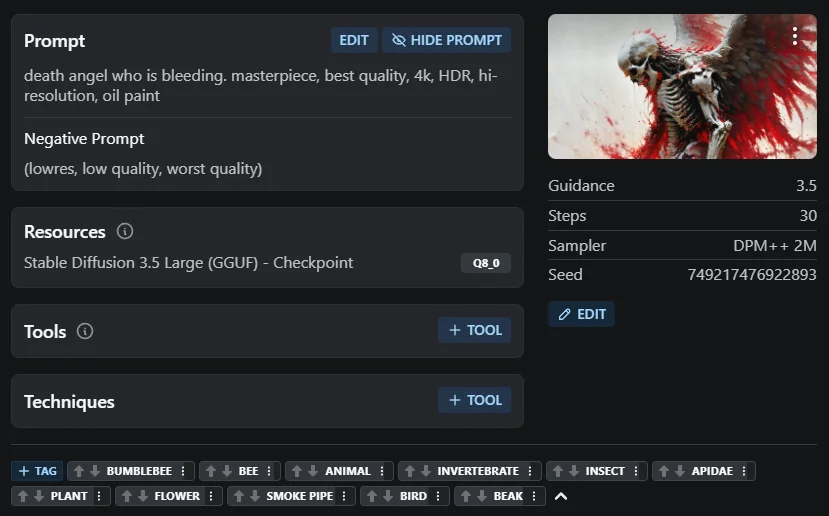Open the ANIMAL tag options menu
The height and width of the screenshot is (516, 829).
pos(382,471)
